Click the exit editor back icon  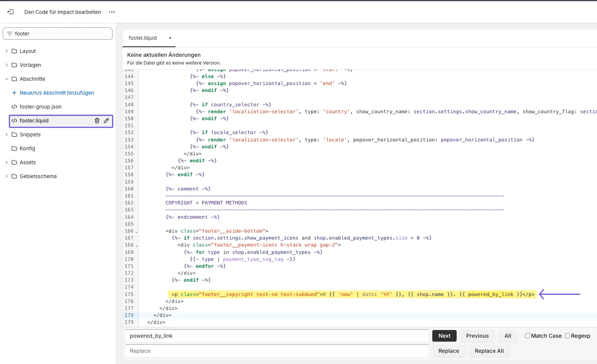10,12
